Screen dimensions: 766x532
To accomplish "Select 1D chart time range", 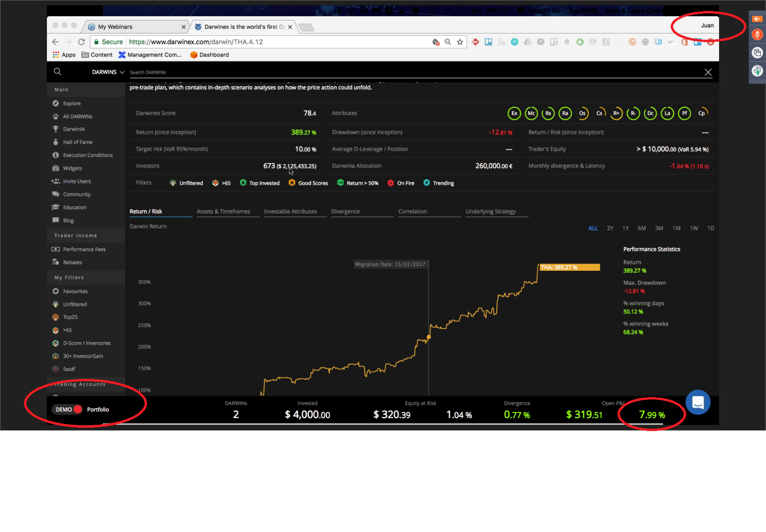I will tap(711, 228).
